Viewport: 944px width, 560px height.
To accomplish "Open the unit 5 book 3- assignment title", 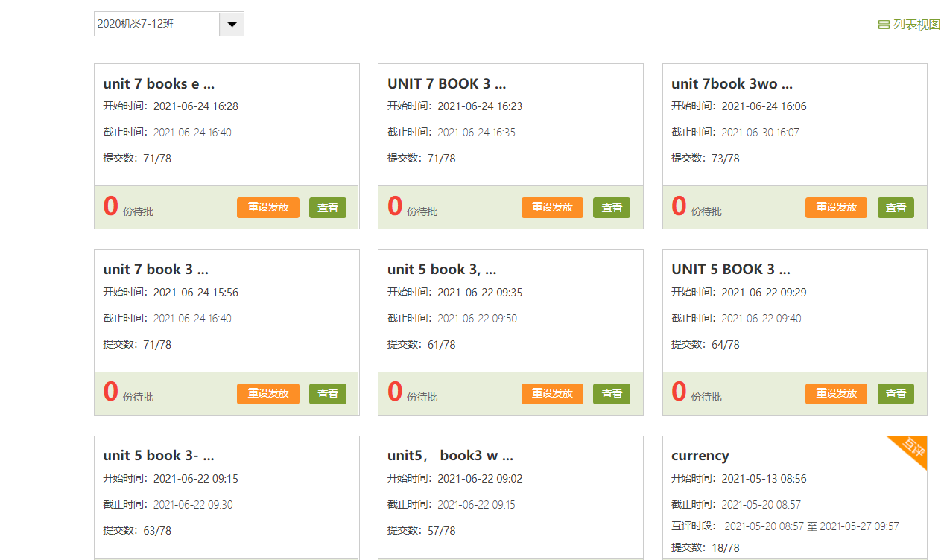I will coord(159,456).
